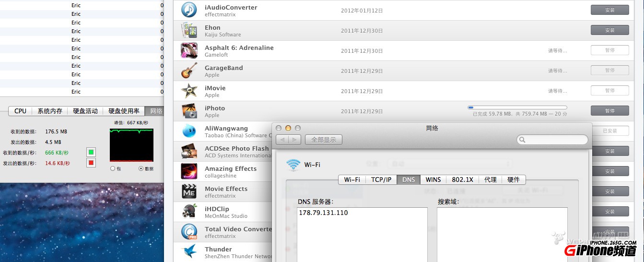The image size is (644, 262).
Task: Go back in Network preferences window
Action: point(282,140)
